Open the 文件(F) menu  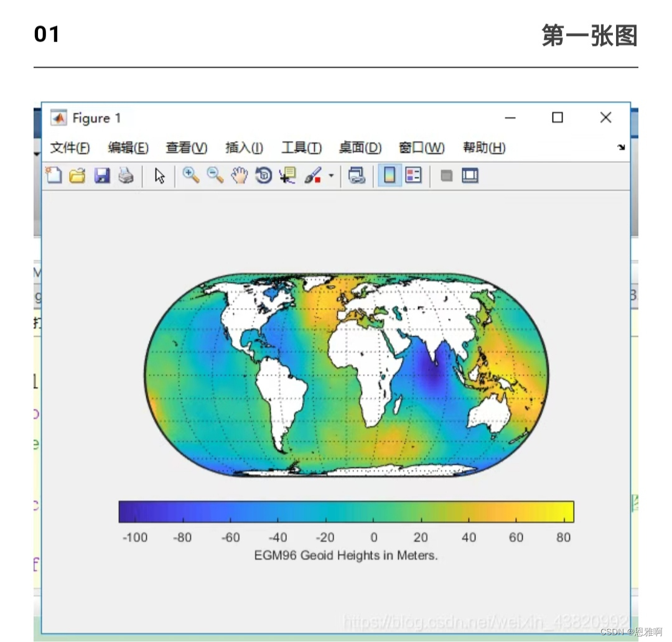(x=69, y=147)
